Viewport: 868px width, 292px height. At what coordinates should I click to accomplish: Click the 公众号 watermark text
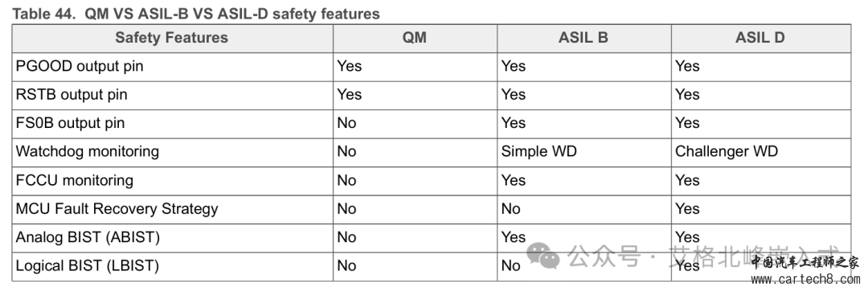(604, 257)
